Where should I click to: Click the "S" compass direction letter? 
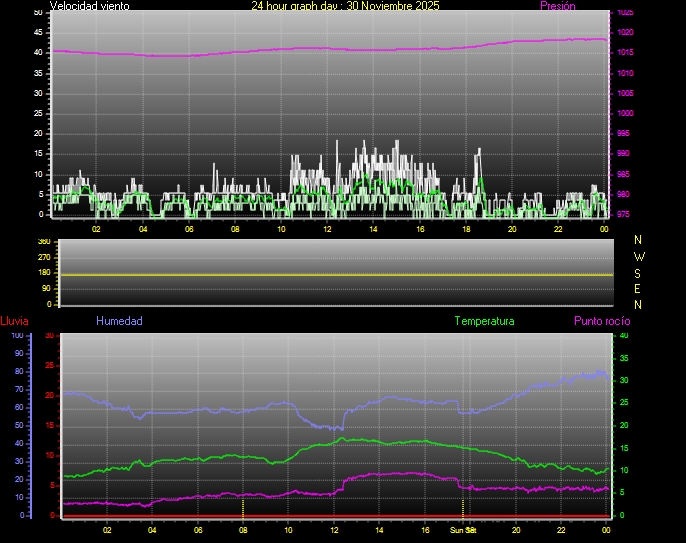pyautogui.click(x=639, y=272)
